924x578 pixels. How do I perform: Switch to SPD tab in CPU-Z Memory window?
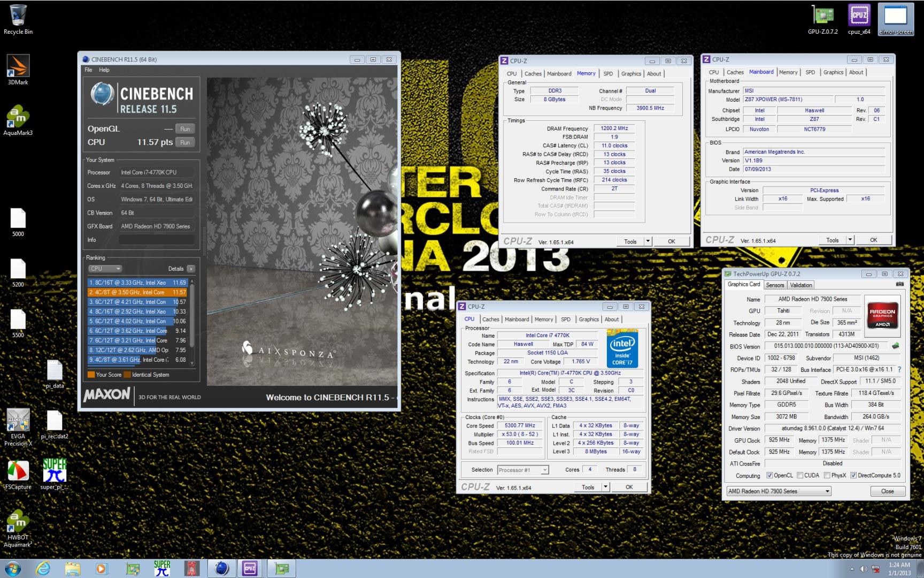(x=608, y=74)
